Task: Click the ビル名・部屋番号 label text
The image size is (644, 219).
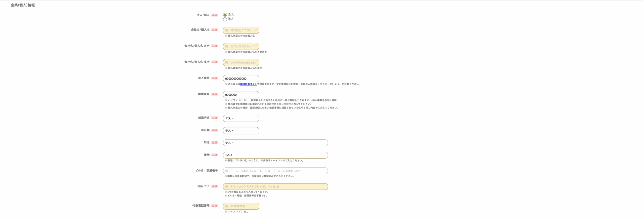Action: click(x=206, y=170)
